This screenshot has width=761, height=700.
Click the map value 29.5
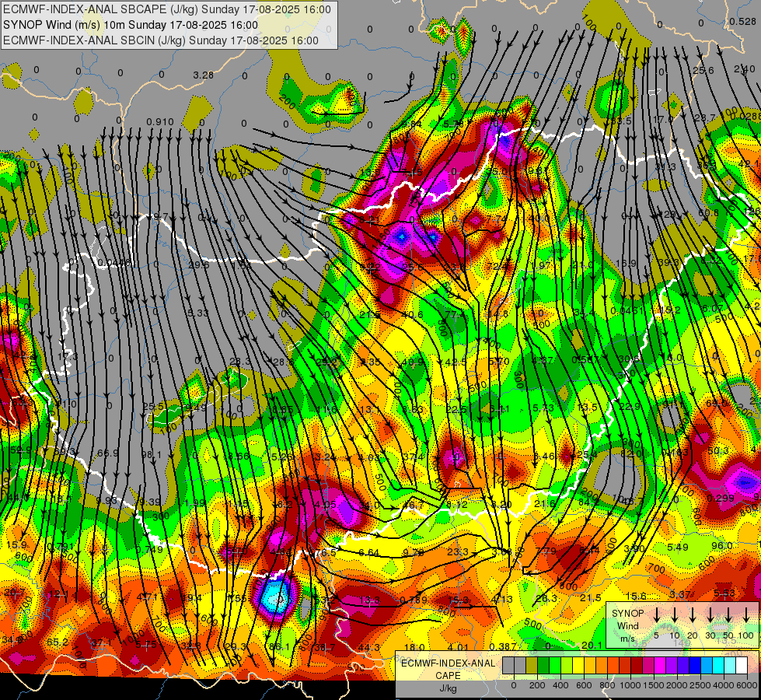(198, 265)
